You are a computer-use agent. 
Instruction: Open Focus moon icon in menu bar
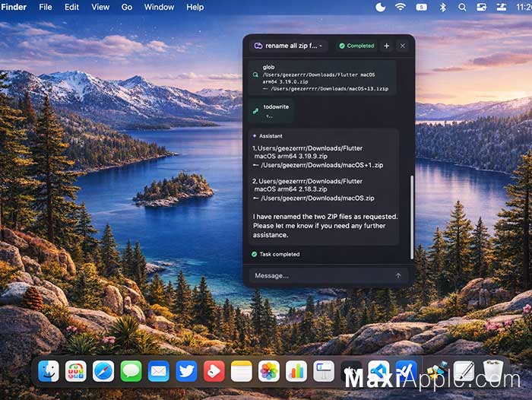380,7
